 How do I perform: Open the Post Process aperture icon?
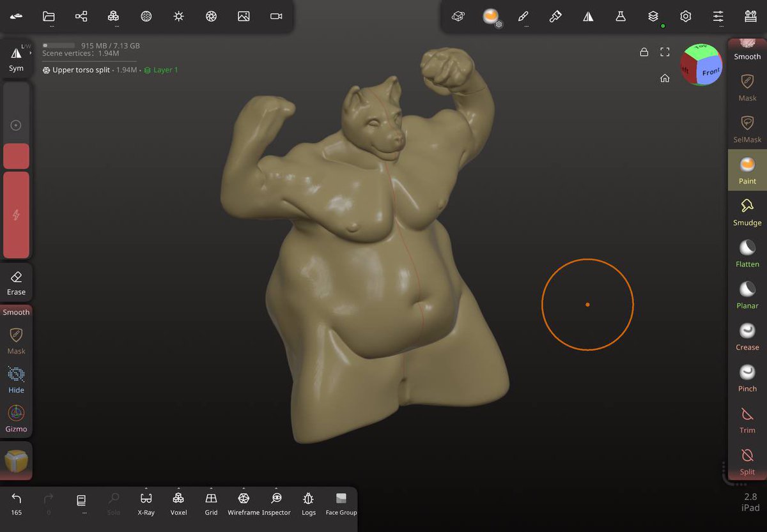pos(211,17)
